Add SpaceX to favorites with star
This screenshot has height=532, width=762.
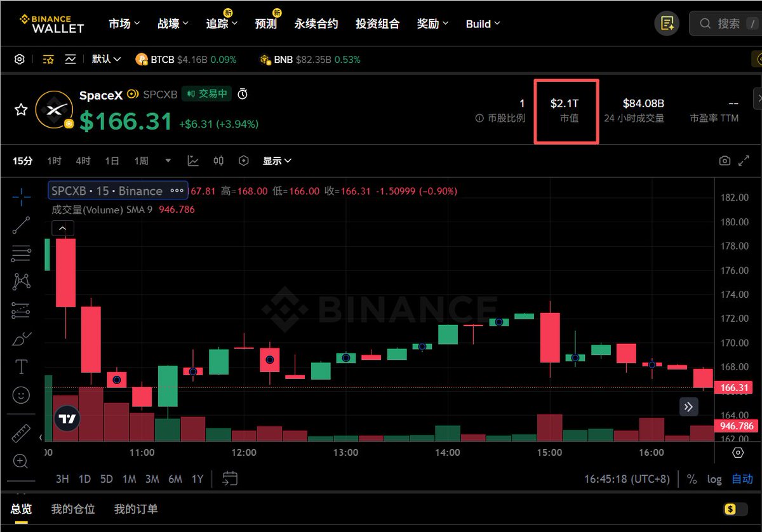tap(21, 110)
